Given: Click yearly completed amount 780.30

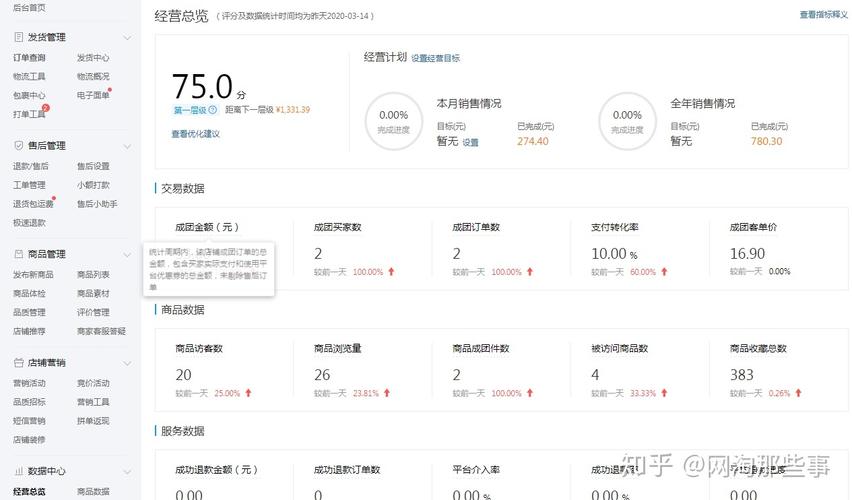Looking at the screenshot, I should [x=767, y=141].
